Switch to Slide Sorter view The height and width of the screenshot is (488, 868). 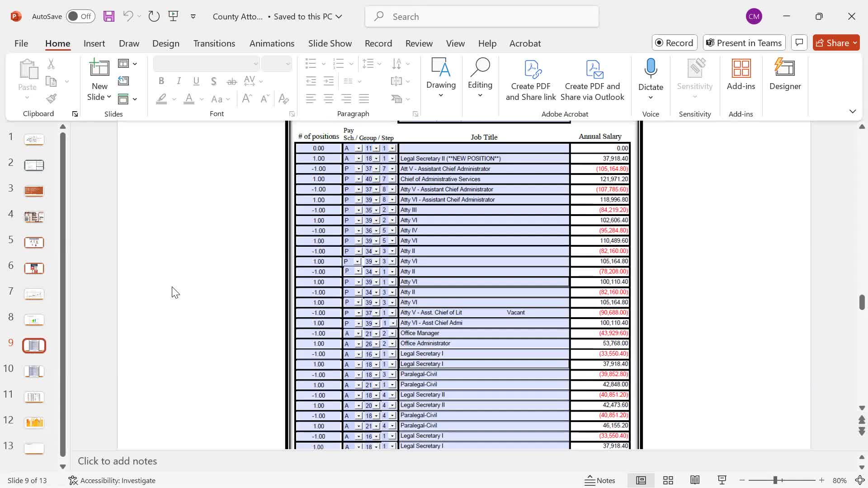668,480
